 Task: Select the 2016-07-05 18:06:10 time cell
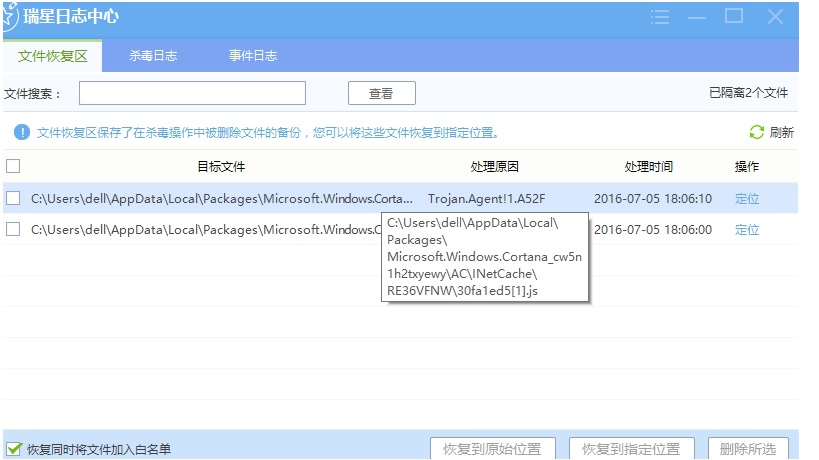(653, 199)
